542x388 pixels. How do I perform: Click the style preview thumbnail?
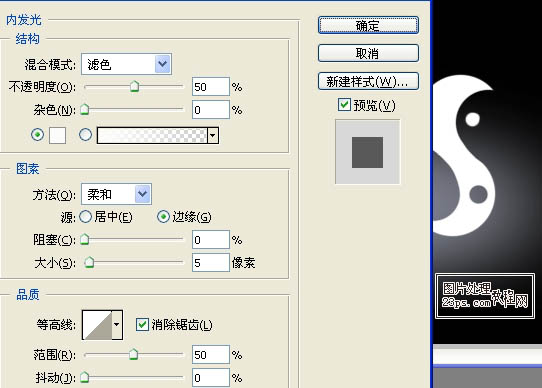pos(367,152)
